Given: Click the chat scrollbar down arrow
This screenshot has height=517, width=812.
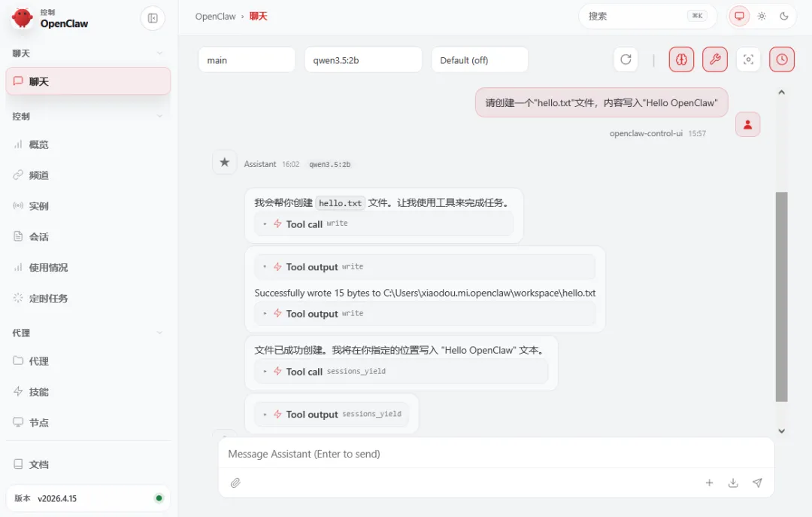Looking at the screenshot, I should pos(781,431).
